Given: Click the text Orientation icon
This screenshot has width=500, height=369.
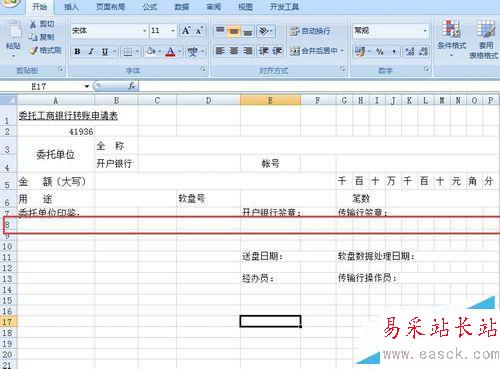Looking at the screenshot, I should coord(264,31).
